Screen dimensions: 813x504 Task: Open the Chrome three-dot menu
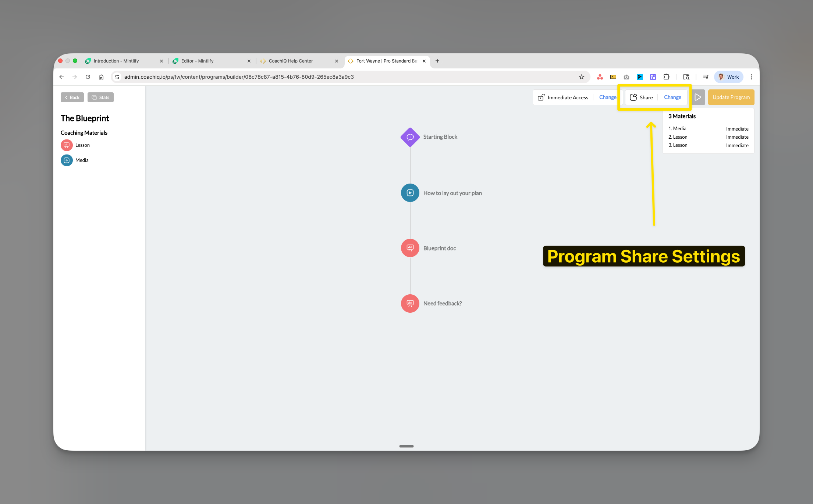(752, 77)
